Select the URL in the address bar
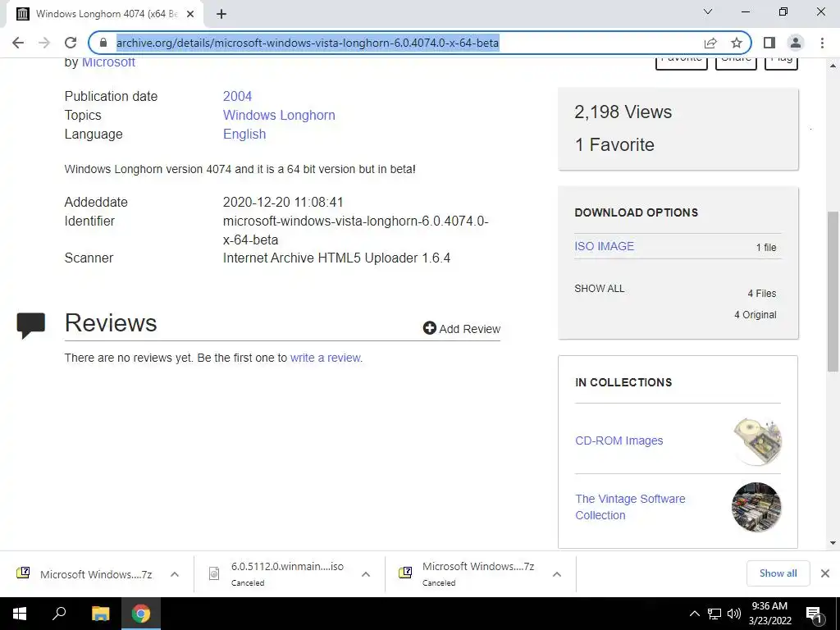 308,43
